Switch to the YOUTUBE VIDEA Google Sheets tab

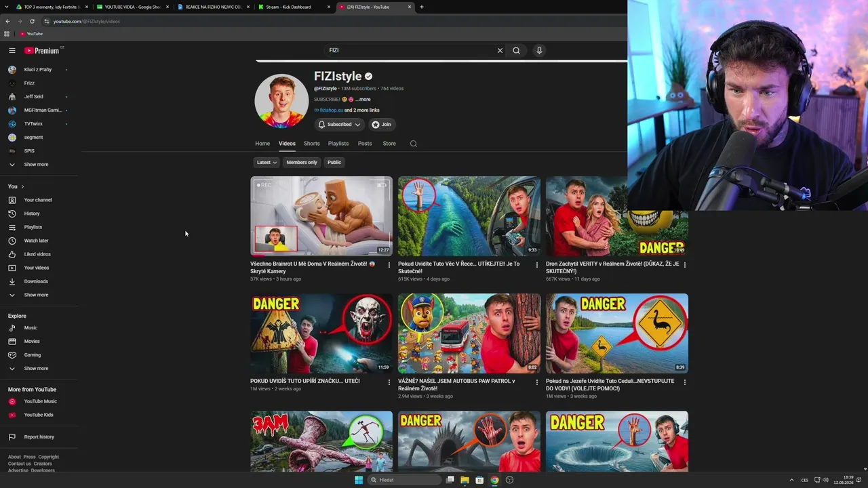[x=132, y=7]
